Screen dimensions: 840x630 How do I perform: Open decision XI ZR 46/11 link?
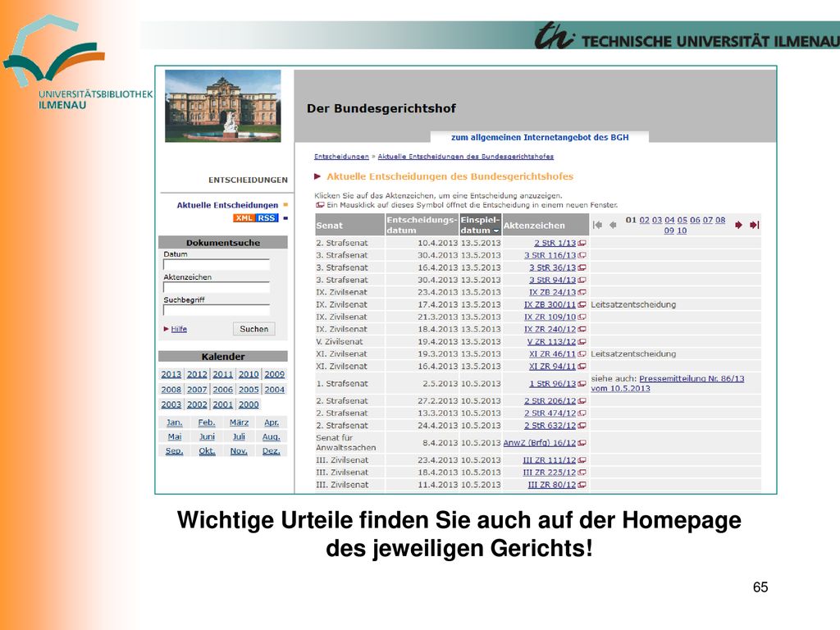click(552, 354)
